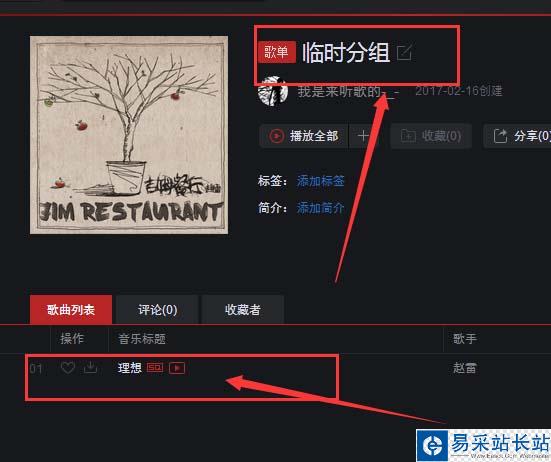Image resolution: width=551 pixels, height=462 pixels.
Task: Sort by the 歌手 column header
Action: [465, 339]
